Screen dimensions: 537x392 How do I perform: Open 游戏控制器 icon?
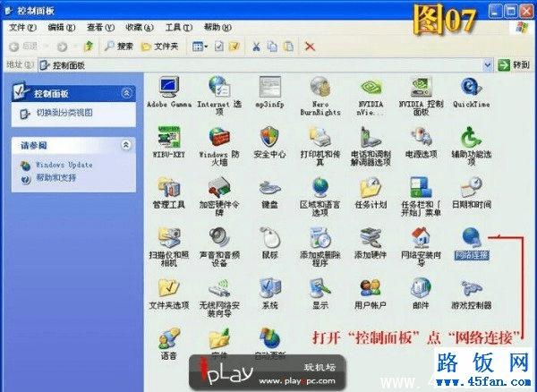coord(472,288)
